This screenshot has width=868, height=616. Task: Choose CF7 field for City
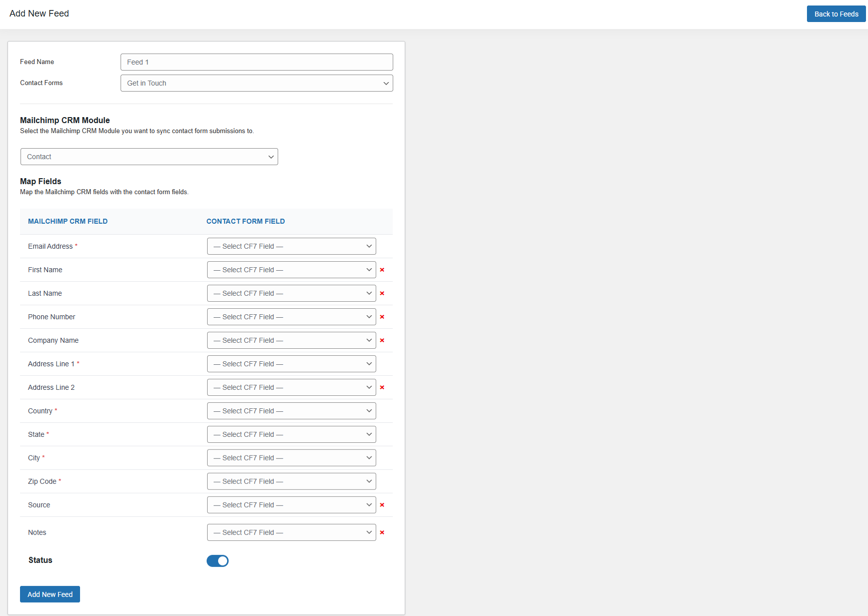click(x=291, y=458)
